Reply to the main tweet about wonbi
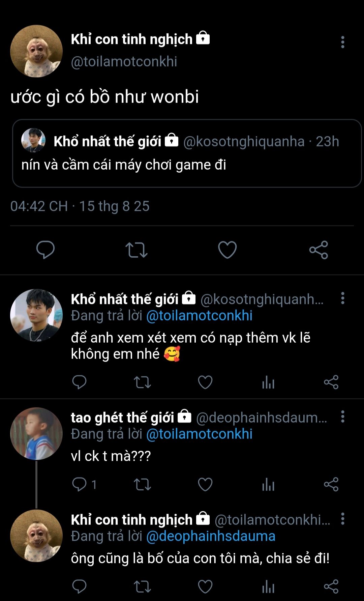Viewport: 364px width, 601px height. (45, 250)
